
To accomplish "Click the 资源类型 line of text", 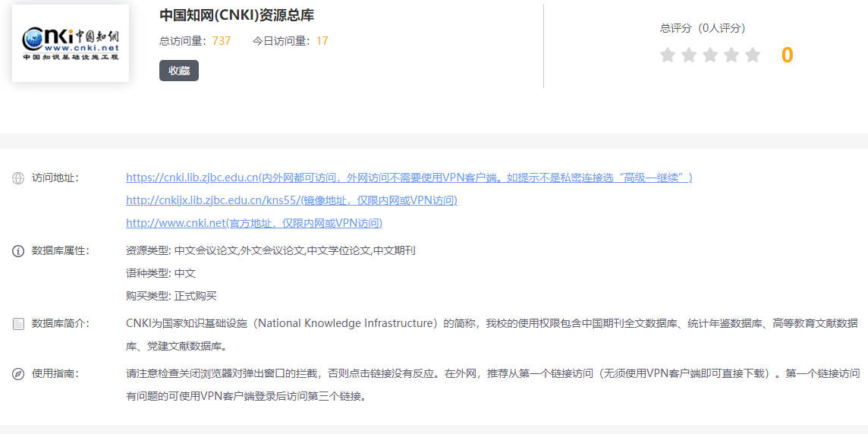I will [271, 251].
